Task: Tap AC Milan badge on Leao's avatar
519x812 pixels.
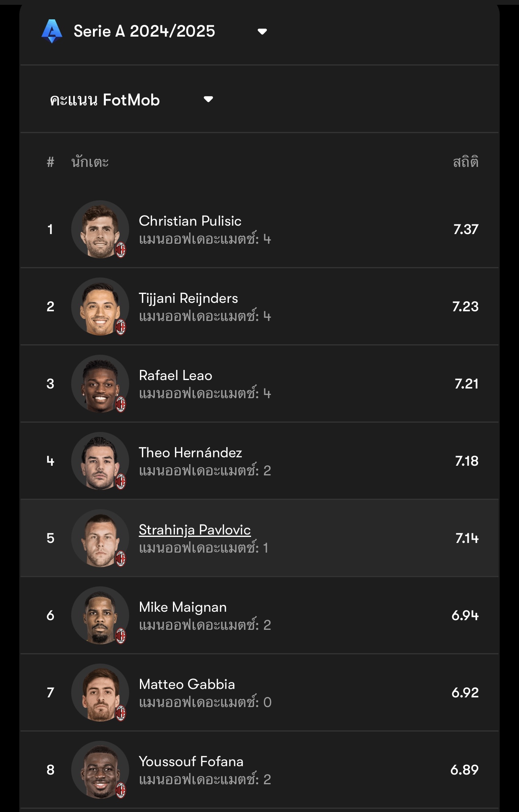Action: (x=121, y=405)
